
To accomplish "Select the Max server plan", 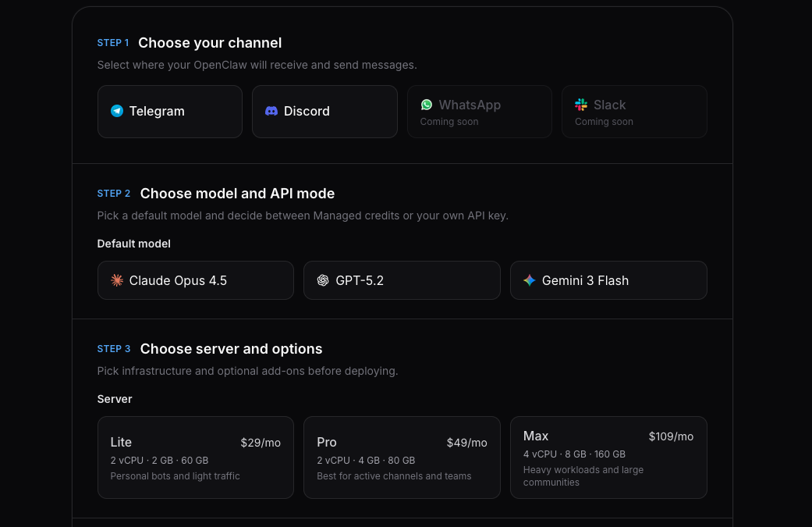I will point(608,458).
